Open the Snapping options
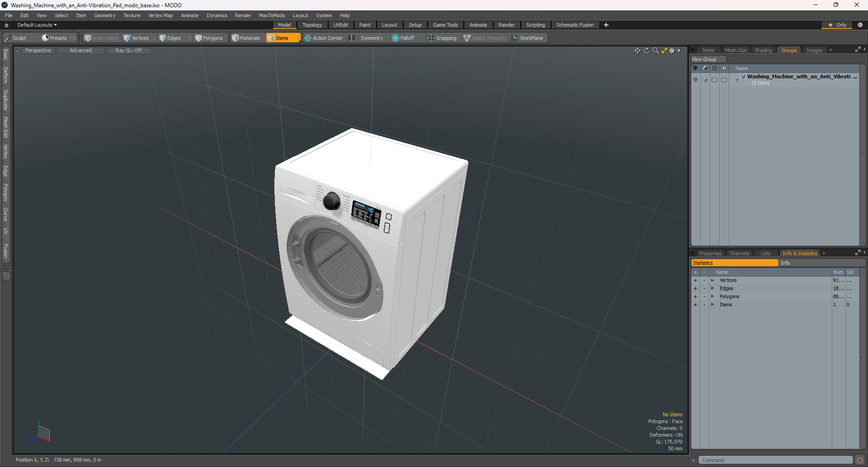Screen dimensions: 868x467 442,38
